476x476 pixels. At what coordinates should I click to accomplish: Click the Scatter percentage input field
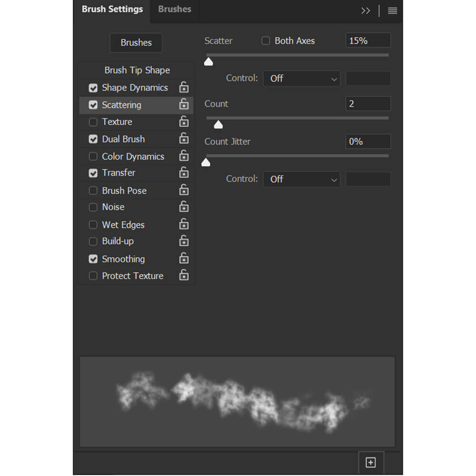[368, 40]
